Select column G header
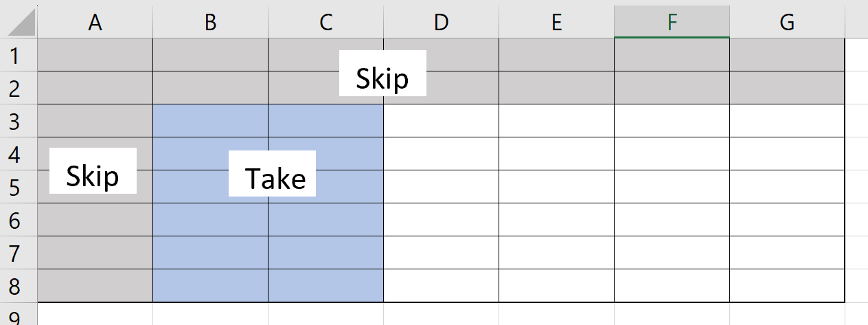The image size is (868, 325). [x=788, y=23]
